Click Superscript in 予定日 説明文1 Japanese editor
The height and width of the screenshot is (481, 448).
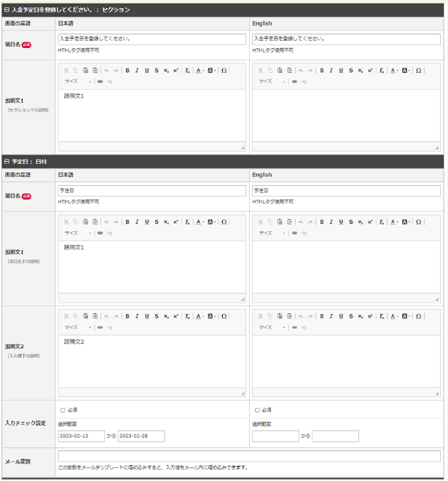pyautogui.click(x=176, y=222)
